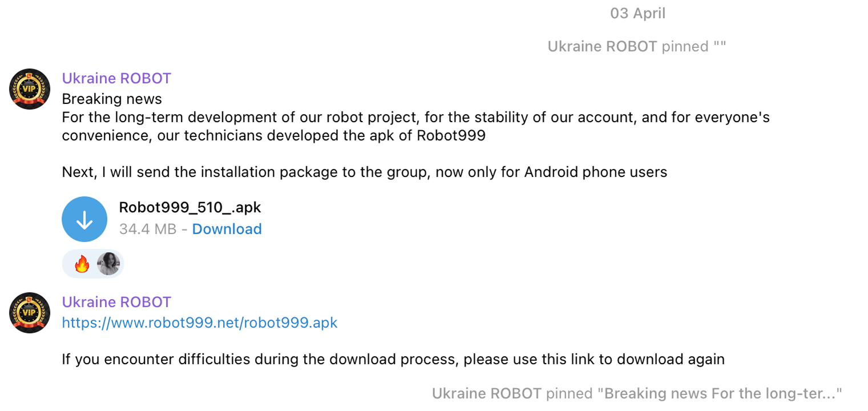Viewport: 868px width, 411px height.
Task: Open the VIP avatar beside Breaking news message
Action: tap(30, 89)
